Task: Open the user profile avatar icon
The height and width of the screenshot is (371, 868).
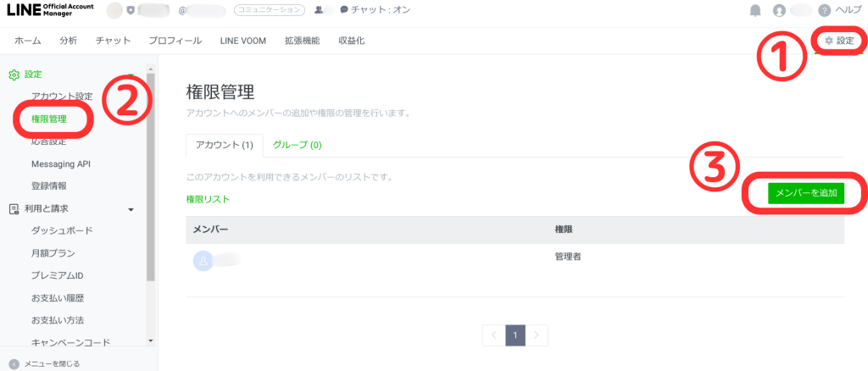Action: [780, 10]
